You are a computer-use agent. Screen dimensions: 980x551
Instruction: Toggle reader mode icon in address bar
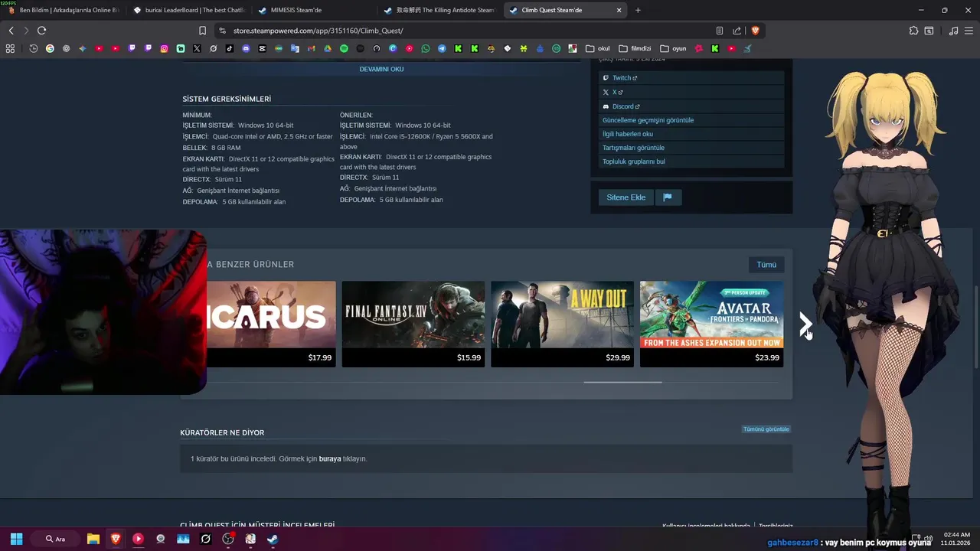(720, 31)
